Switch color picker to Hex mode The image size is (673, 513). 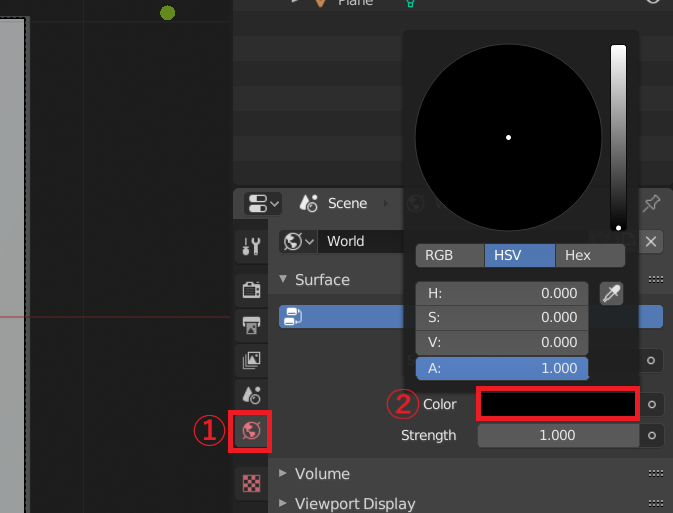(x=590, y=255)
